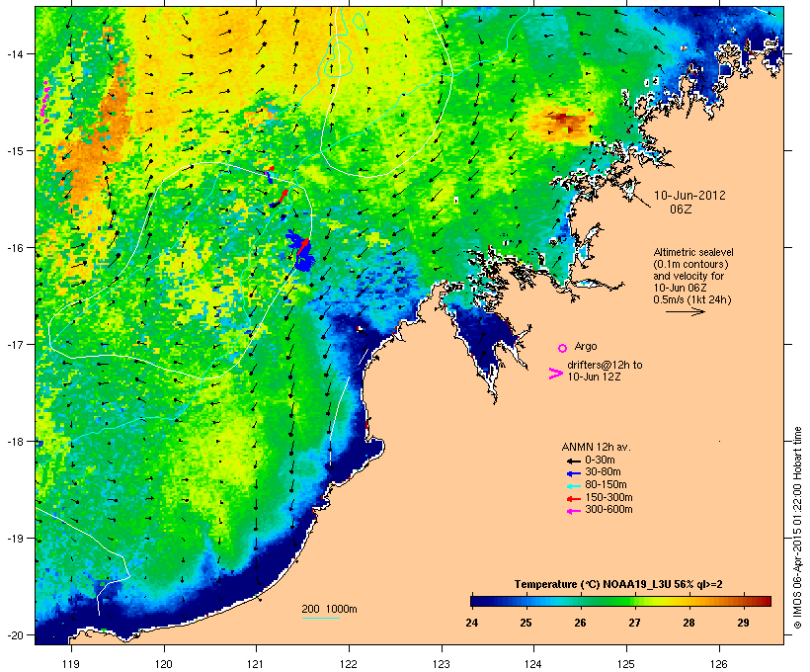
Task: Click the '0-30m' depth label
Action: (600, 460)
